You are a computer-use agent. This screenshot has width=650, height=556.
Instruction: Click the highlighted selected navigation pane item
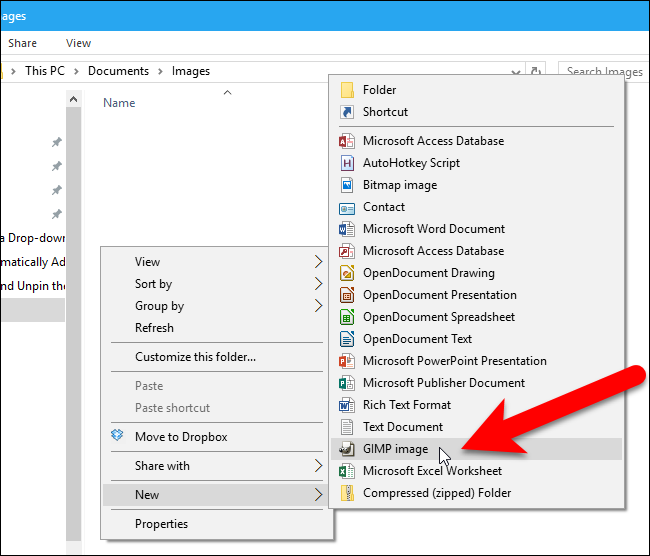click(x=33, y=310)
